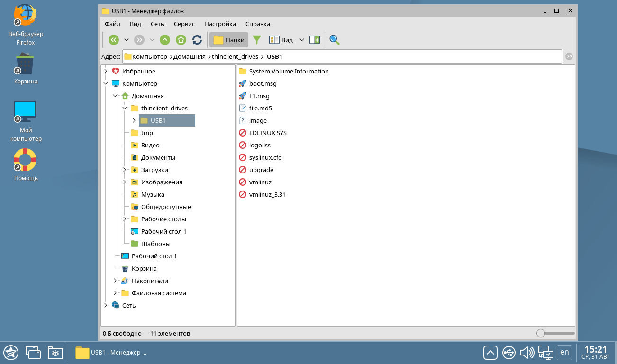Click USB1 in the address breadcrumb
617x364 pixels.
(x=274, y=56)
